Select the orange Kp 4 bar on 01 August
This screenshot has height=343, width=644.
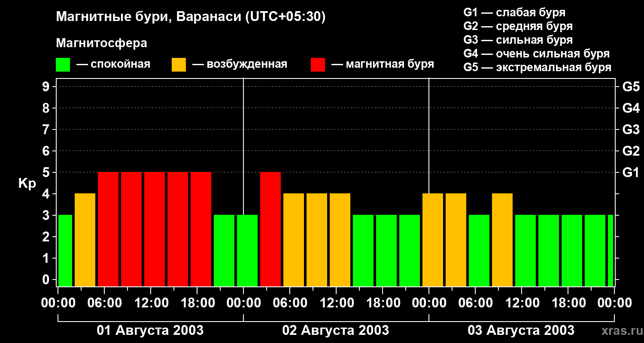tap(85, 240)
